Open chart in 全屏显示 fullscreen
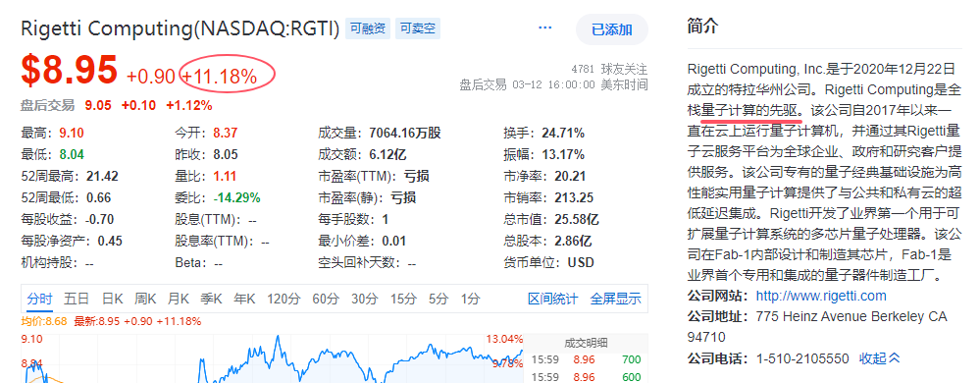 click(616, 299)
